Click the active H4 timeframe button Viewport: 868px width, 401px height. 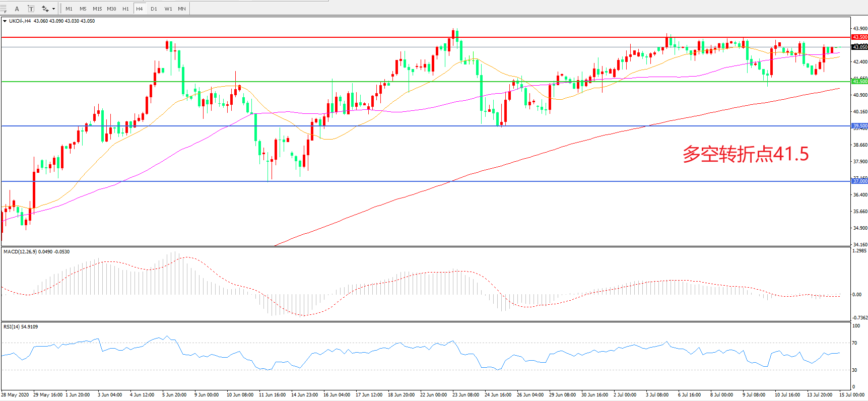tap(140, 9)
